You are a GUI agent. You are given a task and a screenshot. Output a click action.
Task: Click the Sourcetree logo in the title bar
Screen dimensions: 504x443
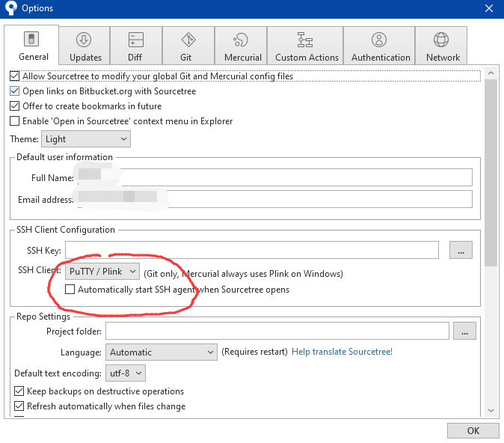point(11,7)
